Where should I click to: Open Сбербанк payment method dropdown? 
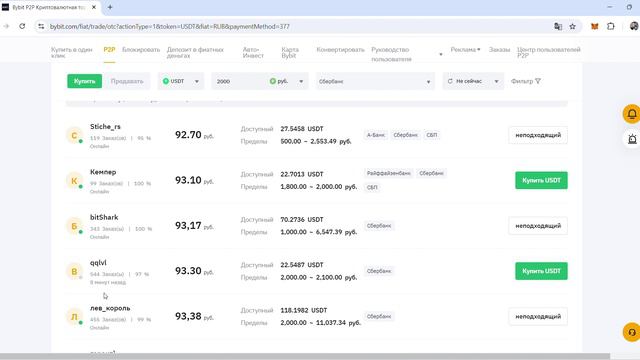tap(375, 81)
